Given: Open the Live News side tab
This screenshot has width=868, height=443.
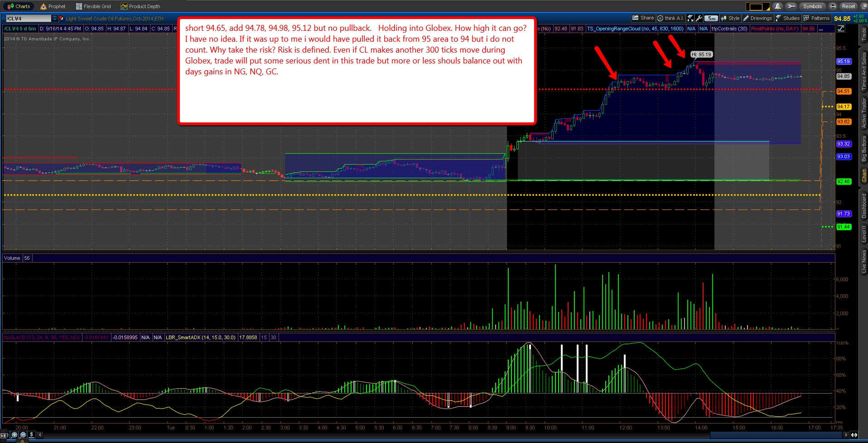Looking at the screenshot, I should [863, 261].
